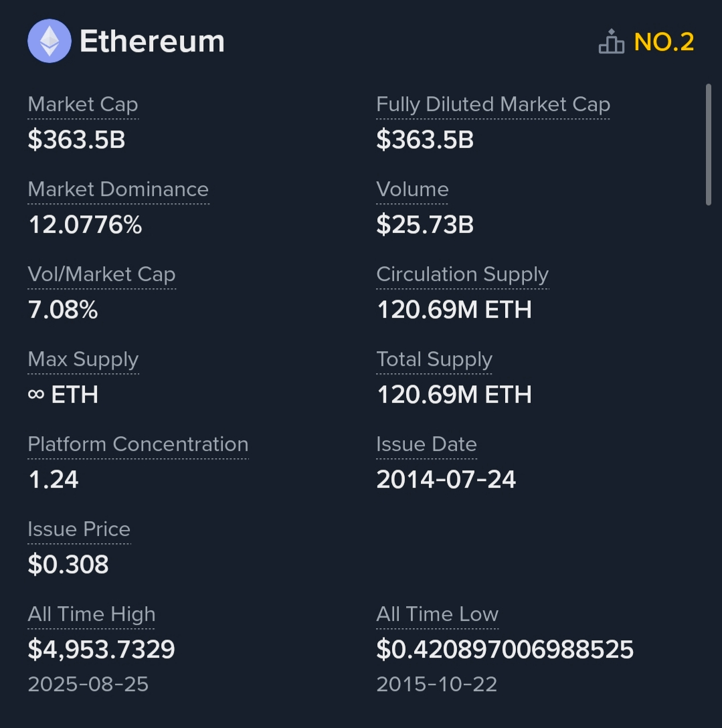The image size is (722, 728).
Task: Click the Issue Date label
Action: click(x=426, y=444)
